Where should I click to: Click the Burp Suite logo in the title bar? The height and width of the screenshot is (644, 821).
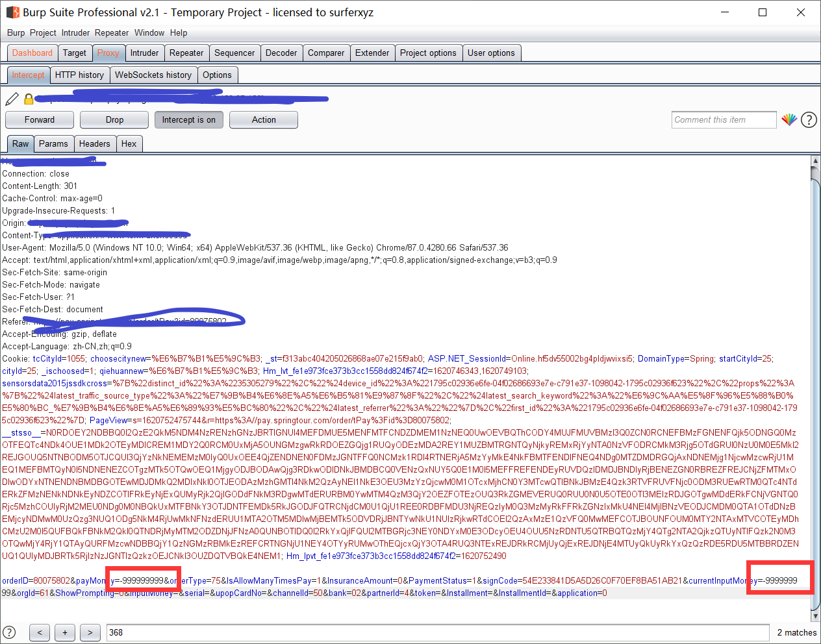(x=12, y=12)
